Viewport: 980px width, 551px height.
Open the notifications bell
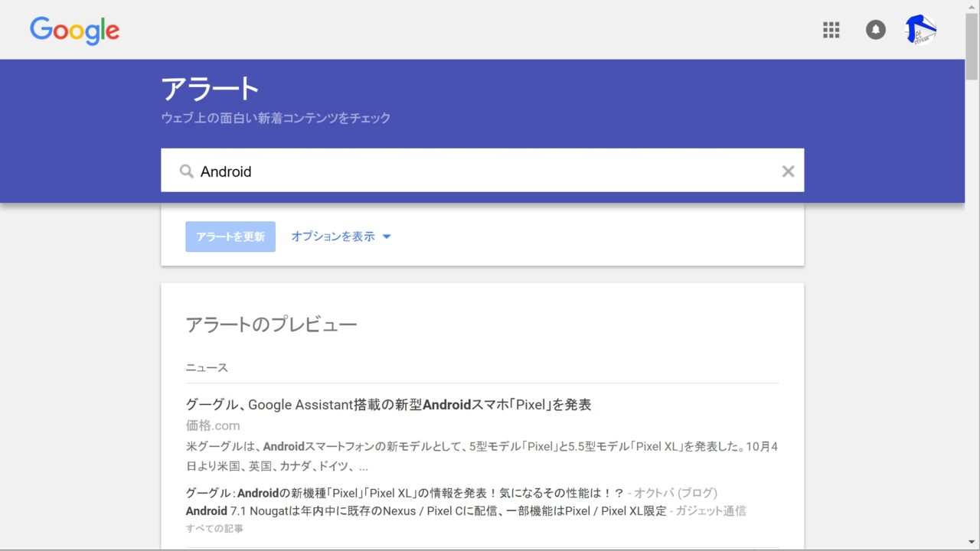pyautogui.click(x=875, y=30)
